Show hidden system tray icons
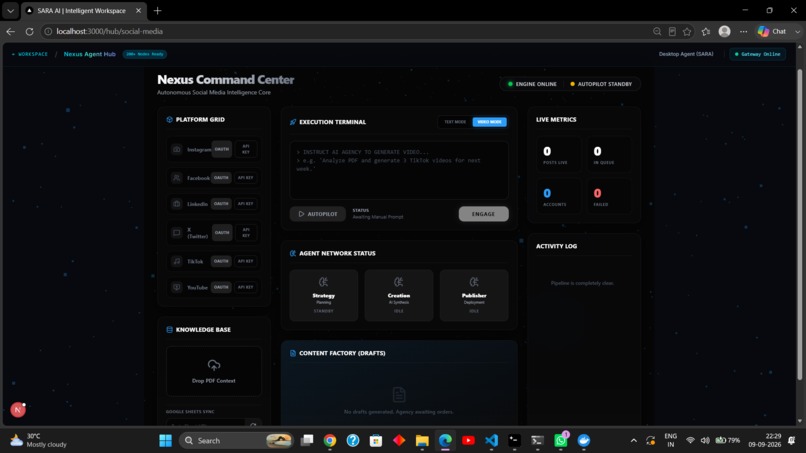 pyautogui.click(x=633, y=441)
